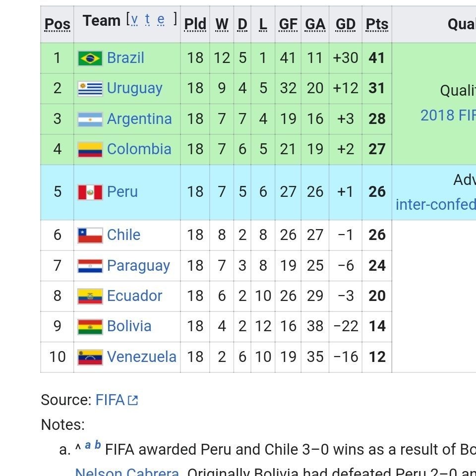This screenshot has height=476, width=476.
Task: Click the Colombia flag icon
Action: [x=90, y=149]
